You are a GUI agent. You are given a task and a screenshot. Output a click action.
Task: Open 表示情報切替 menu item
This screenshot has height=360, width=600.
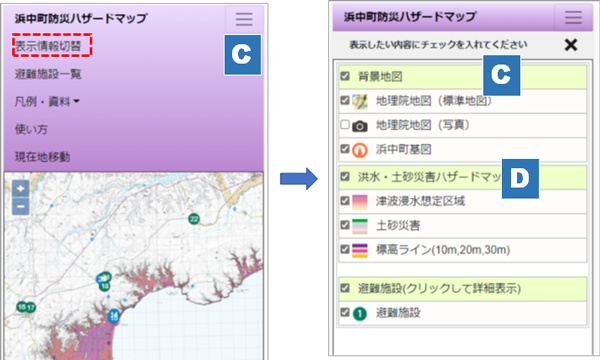(48, 46)
